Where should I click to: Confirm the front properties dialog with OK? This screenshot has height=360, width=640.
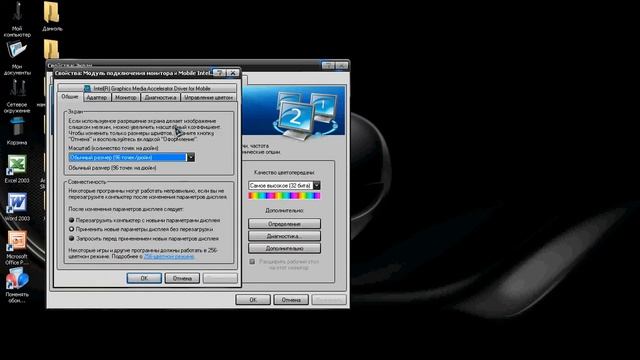point(144,278)
